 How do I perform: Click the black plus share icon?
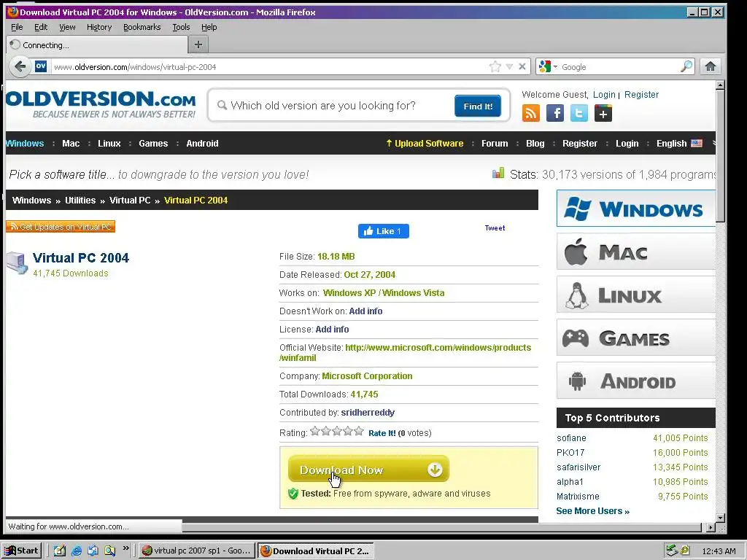[x=603, y=113]
